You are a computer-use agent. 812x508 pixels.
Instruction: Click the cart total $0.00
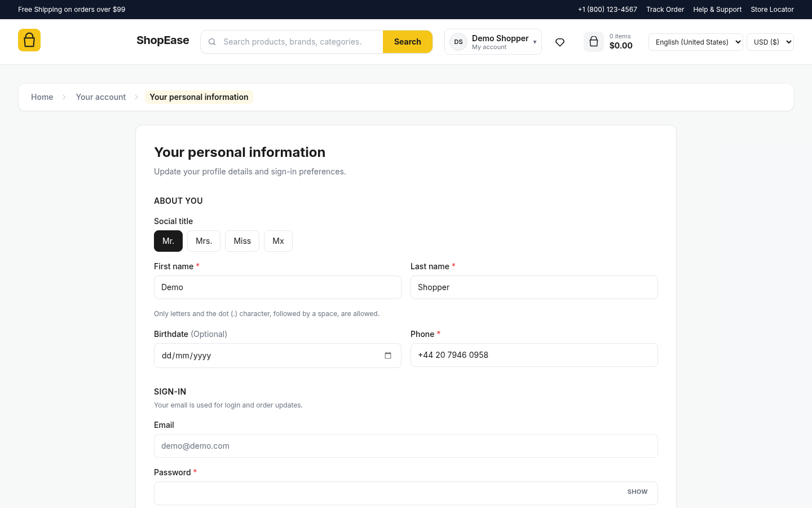click(621, 46)
